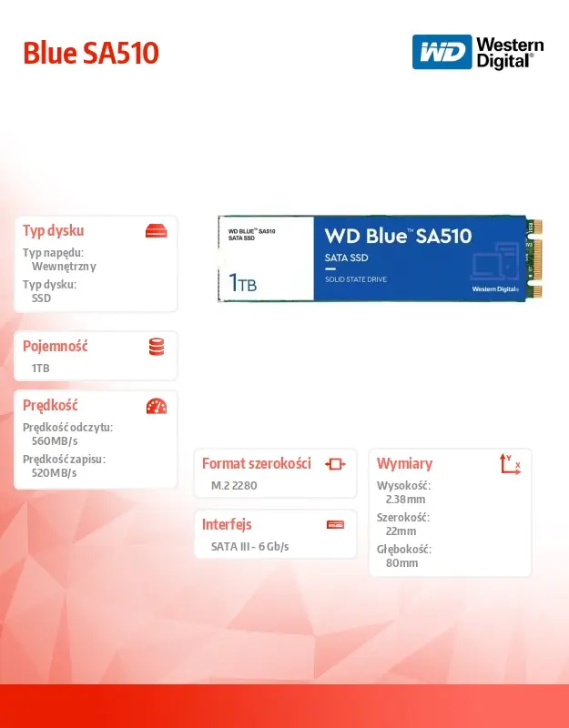Click the Wymiary heading
This screenshot has height=728, width=569.
point(404,463)
